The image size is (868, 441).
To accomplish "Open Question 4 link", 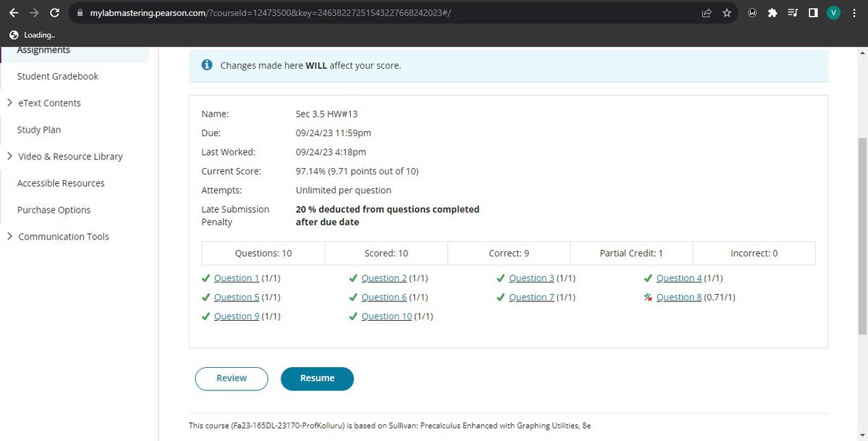I will [x=679, y=278].
